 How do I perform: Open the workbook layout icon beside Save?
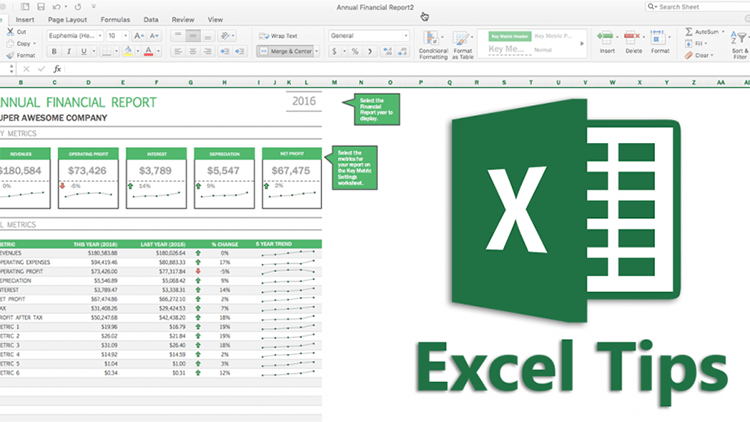click(x=25, y=7)
